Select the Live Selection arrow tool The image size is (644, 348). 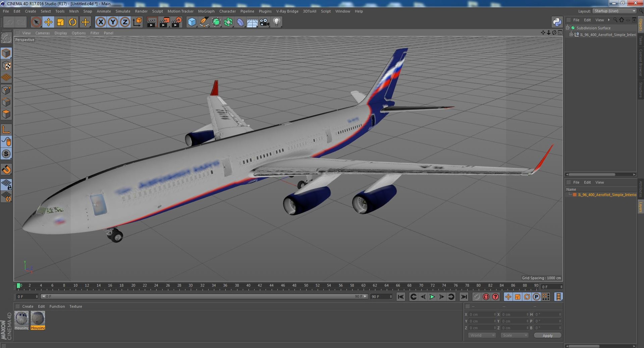point(36,22)
